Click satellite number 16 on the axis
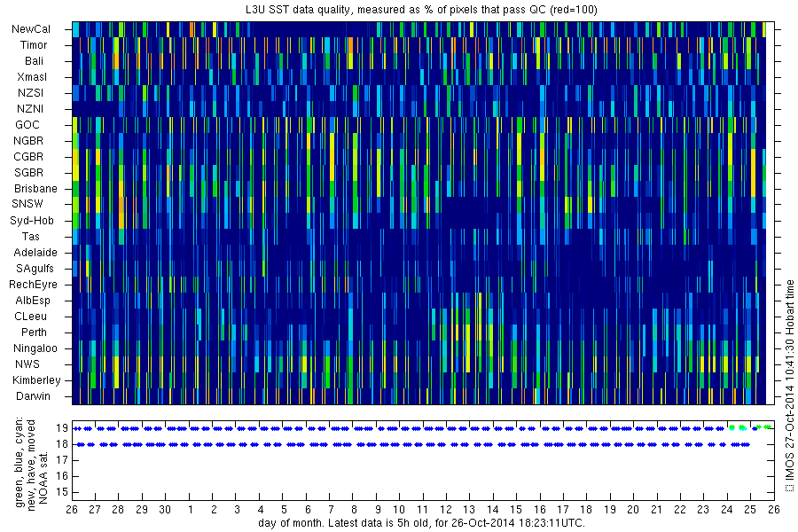This screenshot has height=532, width=798. (62, 476)
